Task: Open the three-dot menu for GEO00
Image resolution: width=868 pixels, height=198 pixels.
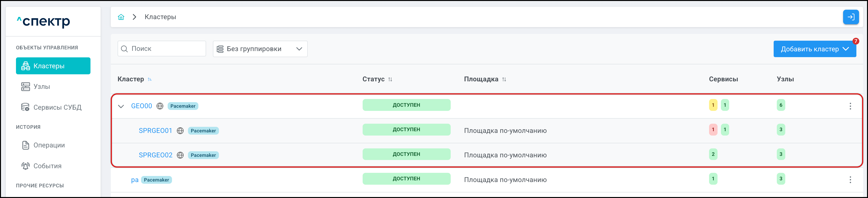Action: [x=850, y=106]
